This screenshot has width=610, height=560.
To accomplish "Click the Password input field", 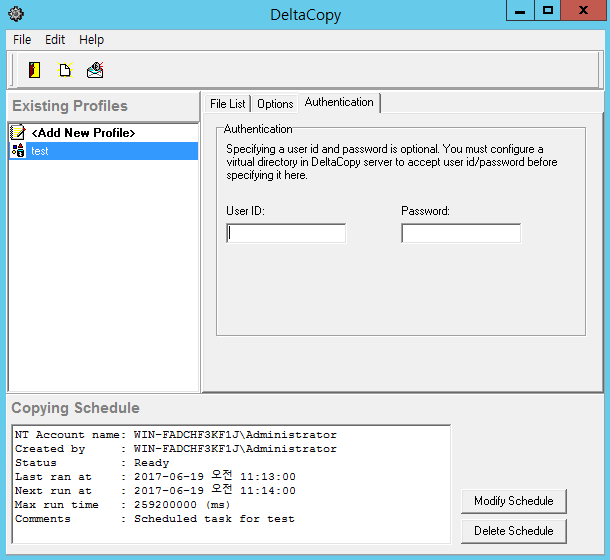I will point(461,233).
